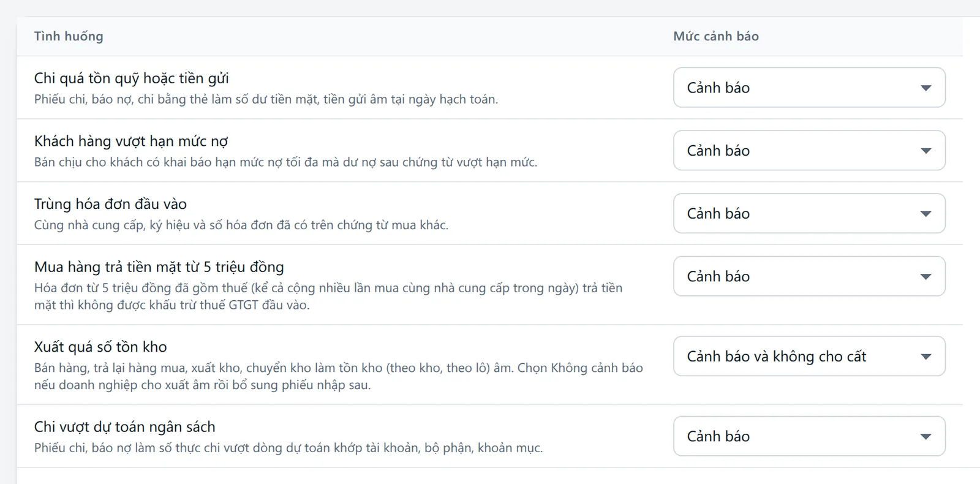
Task: Select the 'Xuất quá số tồn kho' title
Action: (100, 347)
